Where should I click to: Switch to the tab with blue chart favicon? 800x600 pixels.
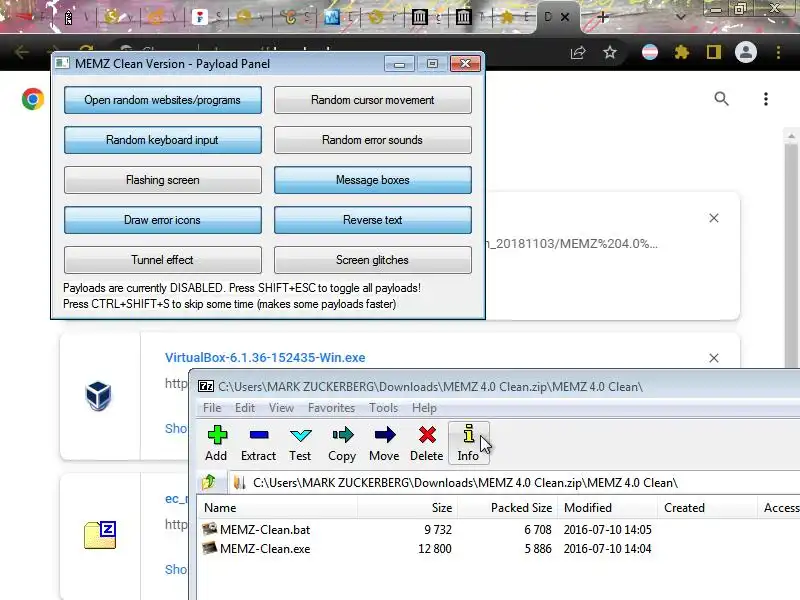(333, 17)
